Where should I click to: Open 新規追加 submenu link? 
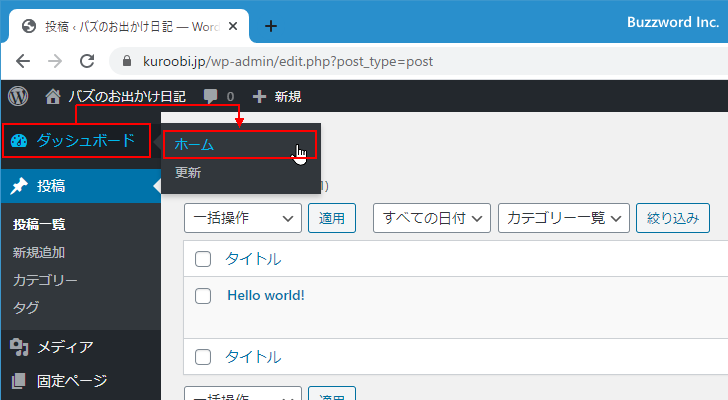tap(39, 252)
